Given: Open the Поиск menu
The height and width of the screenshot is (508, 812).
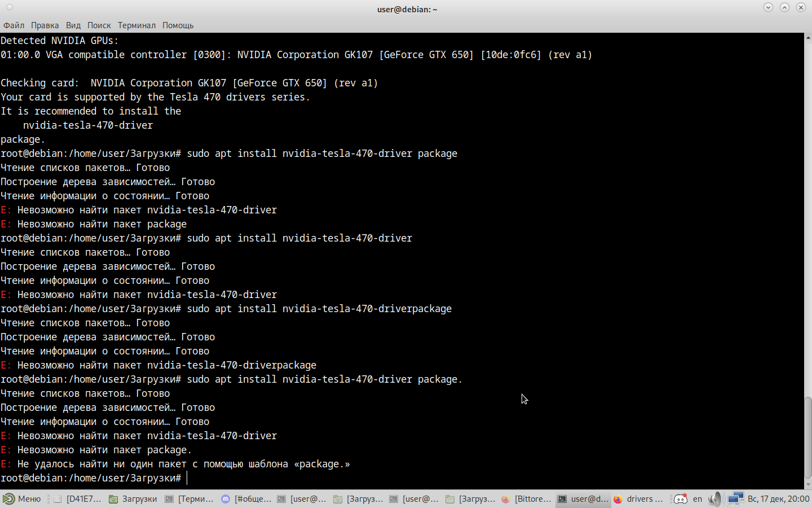Looking at the screenshot, I should tap(99, 25).
